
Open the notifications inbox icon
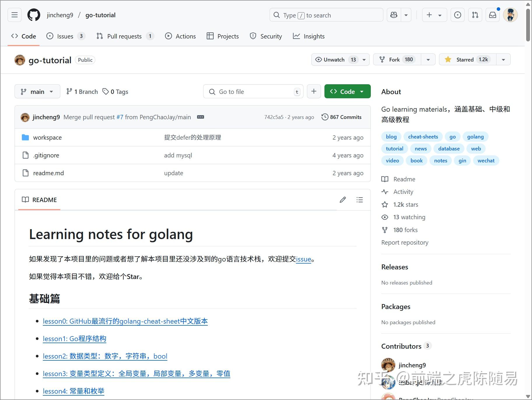(x=492, y=15)
